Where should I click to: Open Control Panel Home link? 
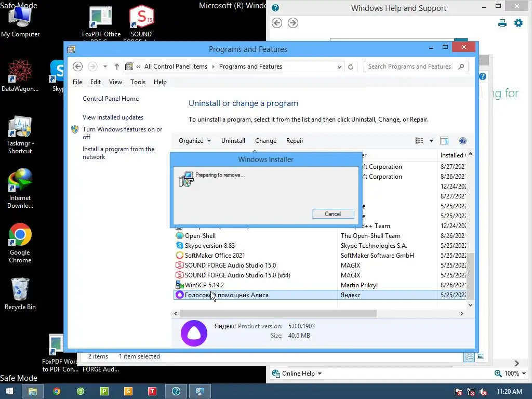click(x=111, y=99)
